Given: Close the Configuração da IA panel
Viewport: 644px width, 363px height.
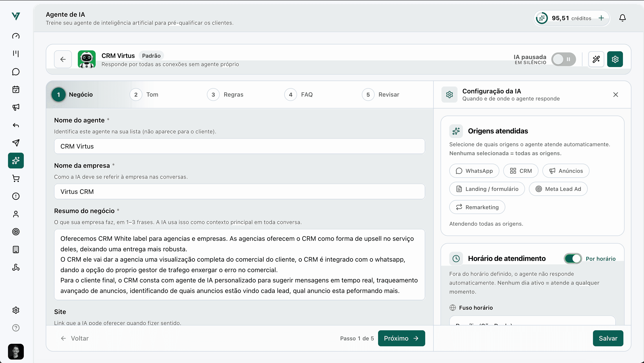Looking at the screenshot, I should tap(615, 95).
